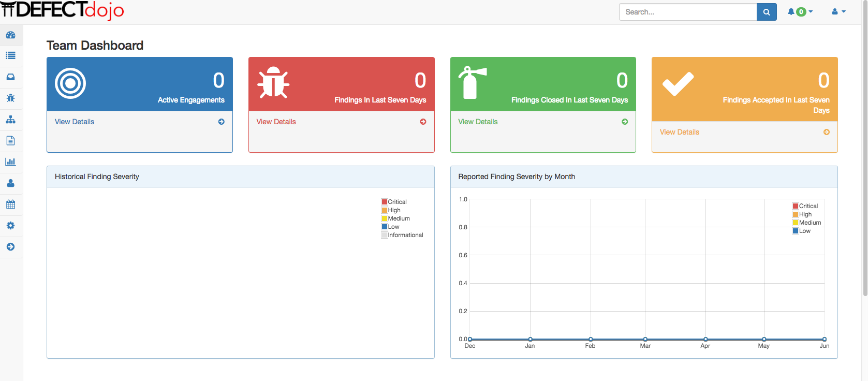The width and height of the screenshot is (868, 381).
Task: Click the bar chart metrics icon
Action: [x=10, y=162]
